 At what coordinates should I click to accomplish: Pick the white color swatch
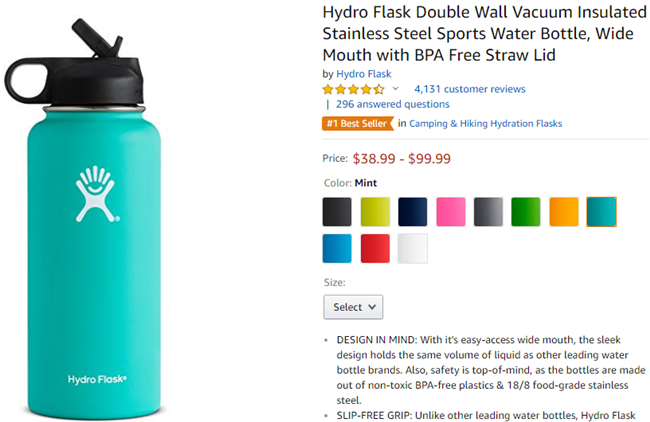pyautogui.click(x=412, y=249)
